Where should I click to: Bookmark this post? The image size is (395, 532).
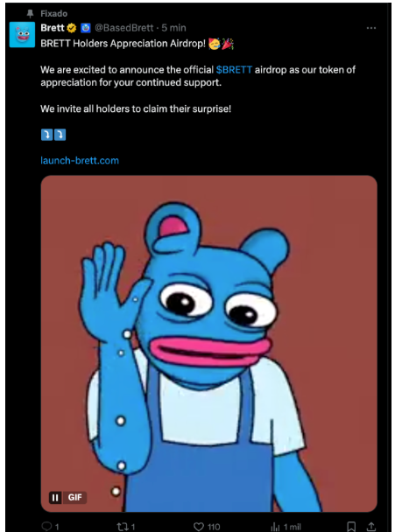point(351,527)
